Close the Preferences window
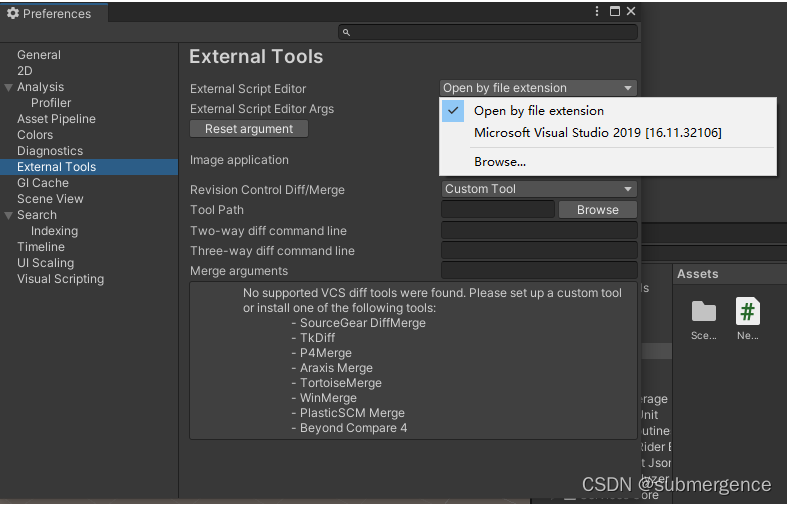Viewport: 787px width, 505px height. tap(631, 12)
